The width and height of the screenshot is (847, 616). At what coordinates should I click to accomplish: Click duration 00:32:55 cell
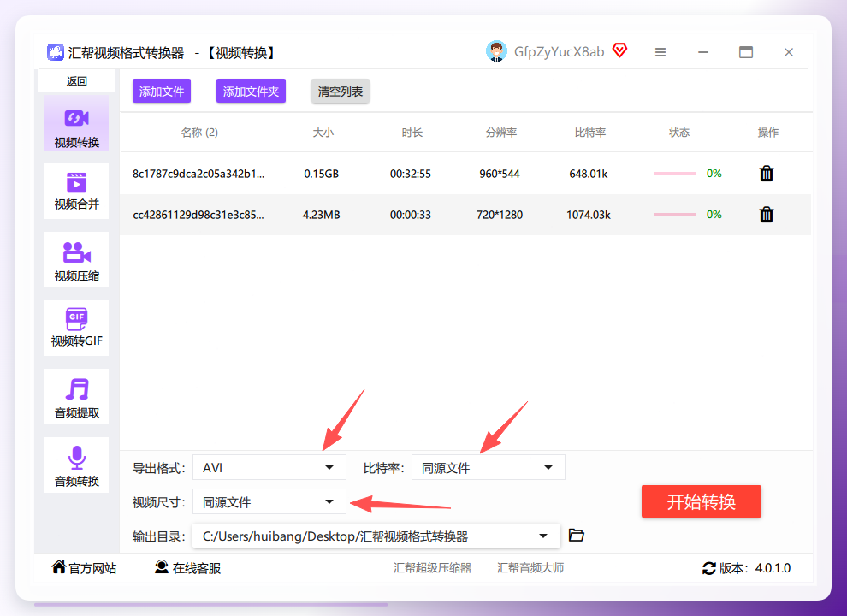point(411,174)
